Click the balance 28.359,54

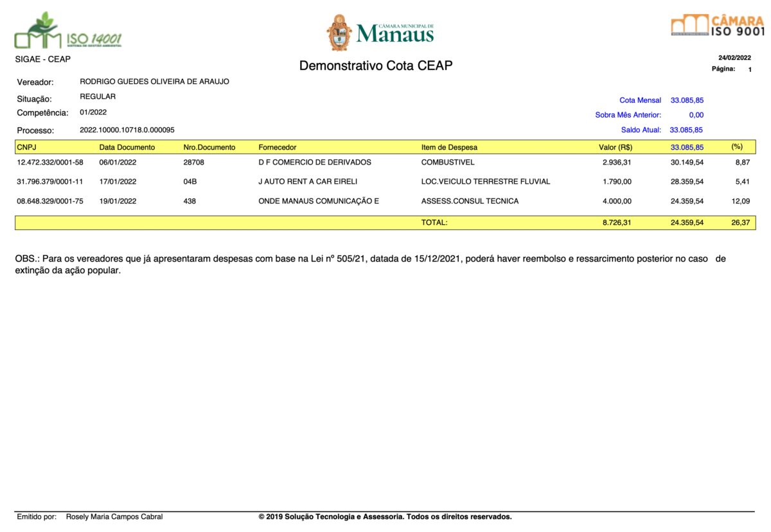click(687, 181)
